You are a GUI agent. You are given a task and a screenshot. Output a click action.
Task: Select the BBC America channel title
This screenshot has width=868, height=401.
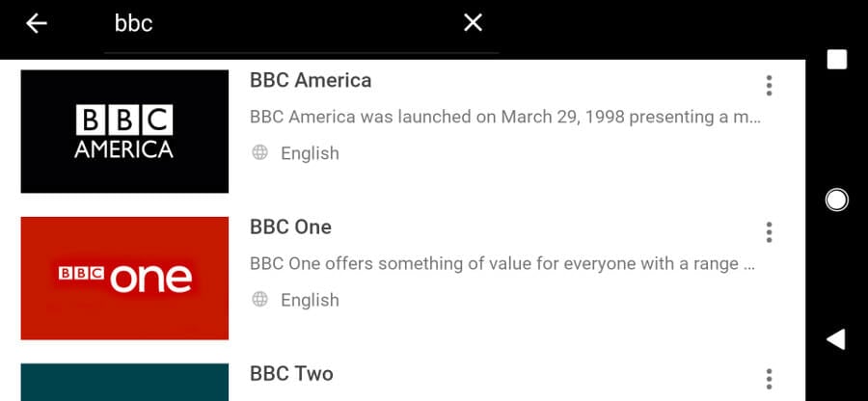pyautogui.click(x=311, y=80)
